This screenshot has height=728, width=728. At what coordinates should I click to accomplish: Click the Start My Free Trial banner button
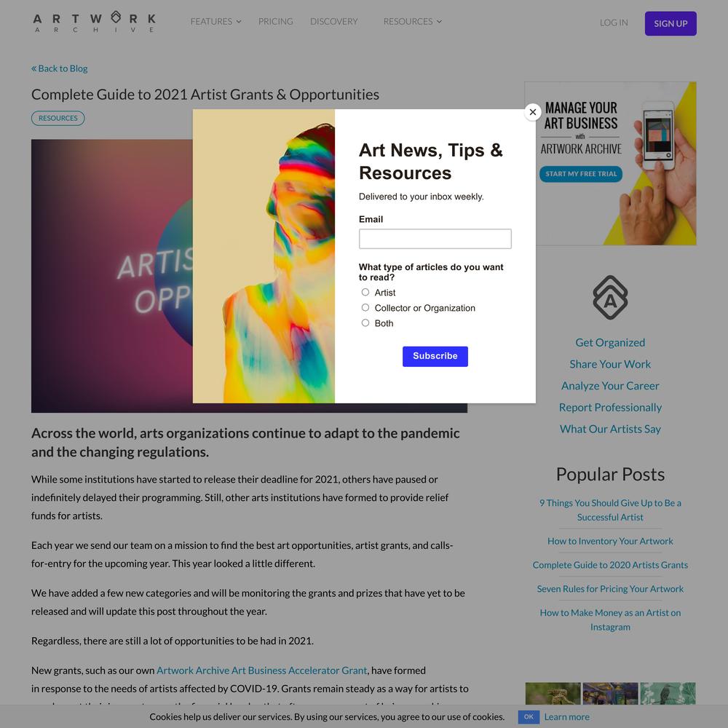tap(580, 174)
